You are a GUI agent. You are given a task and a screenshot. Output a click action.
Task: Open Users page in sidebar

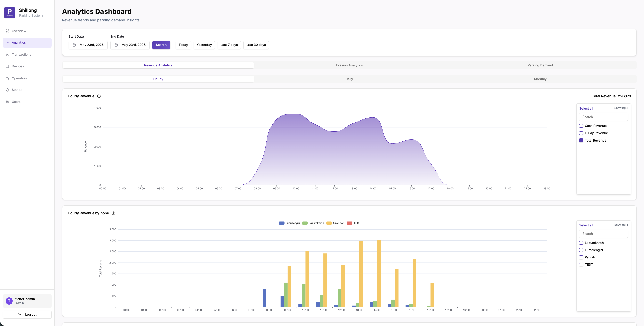pos(27,102)
